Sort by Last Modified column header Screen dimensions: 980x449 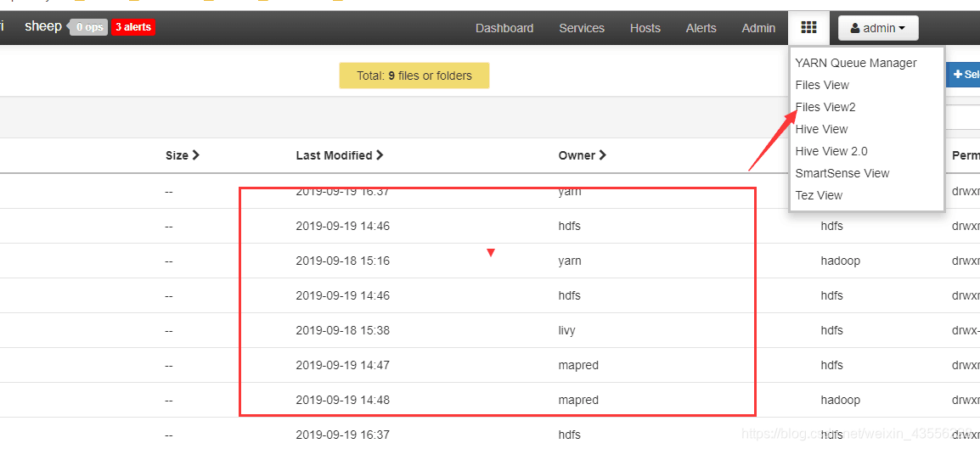pos(340,155)
